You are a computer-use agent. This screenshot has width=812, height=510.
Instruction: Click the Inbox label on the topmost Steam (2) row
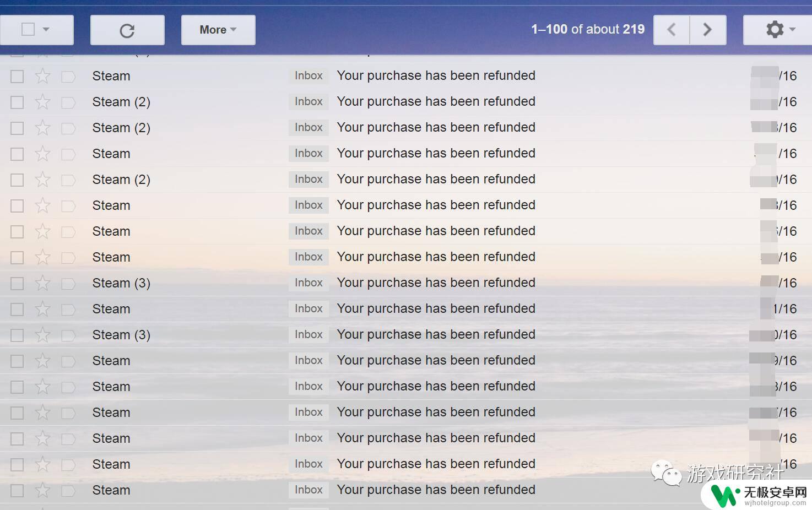pos(308,101)
